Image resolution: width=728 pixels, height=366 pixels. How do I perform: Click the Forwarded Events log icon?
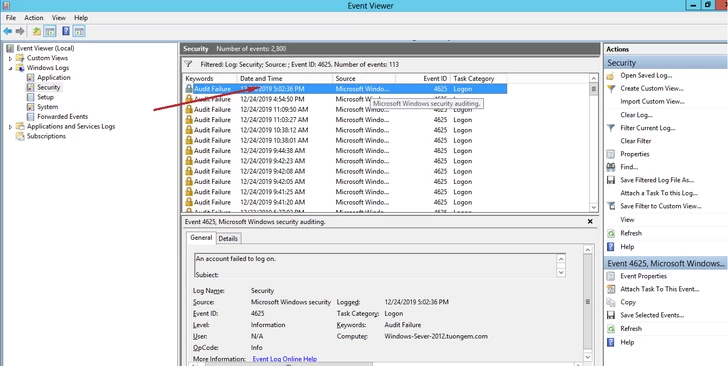pos(30,117)
